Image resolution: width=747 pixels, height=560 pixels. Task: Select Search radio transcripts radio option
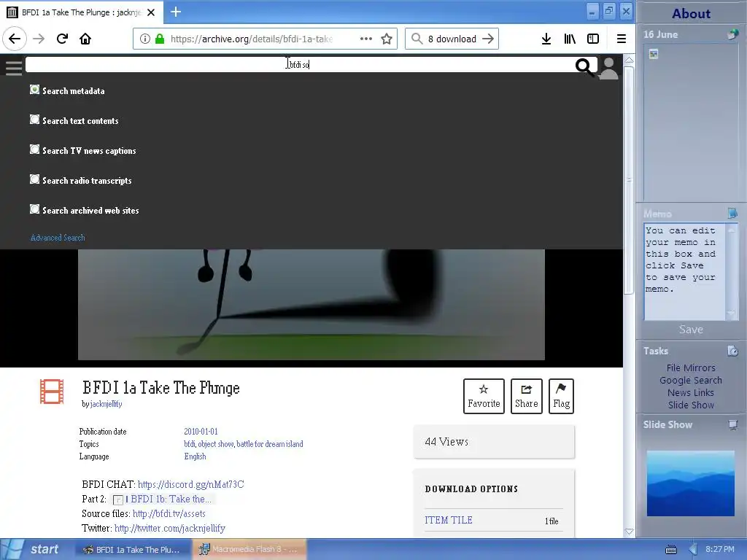tap(34, 179)
